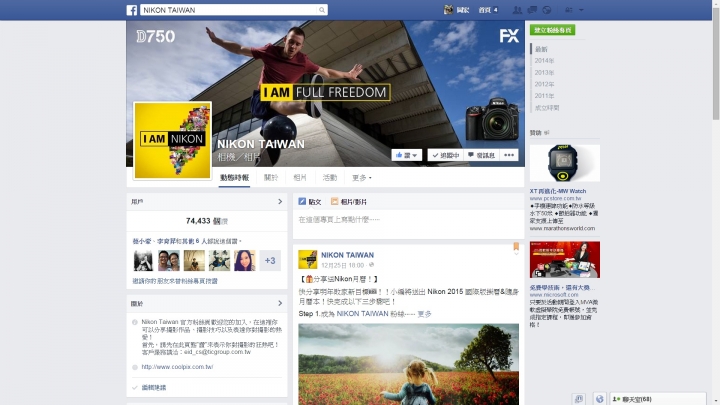Jump to 2014 in timeline navigator
The height and width of the screenshot is (405, 720).
[544, 61]
